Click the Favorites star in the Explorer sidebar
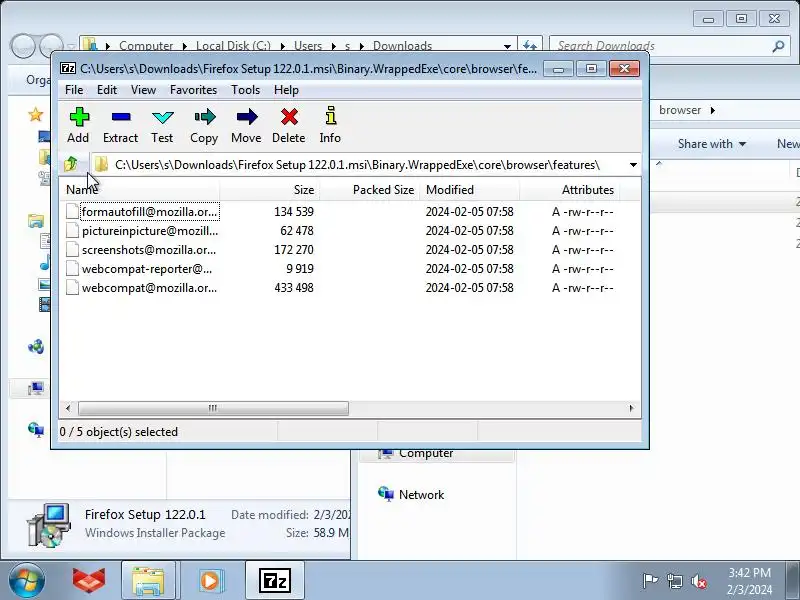The width and height of the screenshot is (800, 600). (36, 115)
